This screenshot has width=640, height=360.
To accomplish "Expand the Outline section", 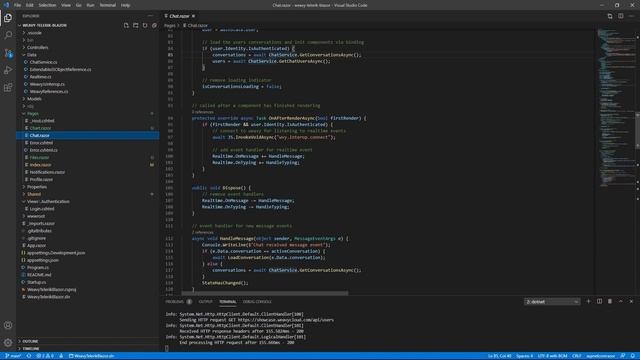I will [30, 341].
